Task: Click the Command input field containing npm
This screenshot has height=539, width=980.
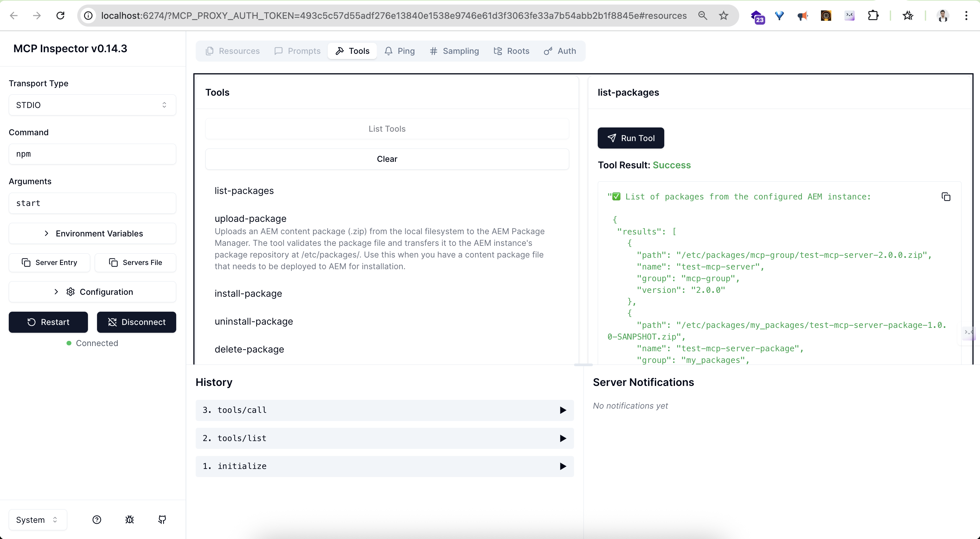Action: point(92,154)
